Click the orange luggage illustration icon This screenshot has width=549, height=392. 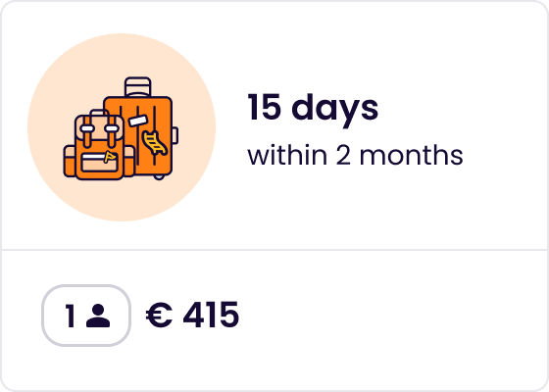(121, 128)
